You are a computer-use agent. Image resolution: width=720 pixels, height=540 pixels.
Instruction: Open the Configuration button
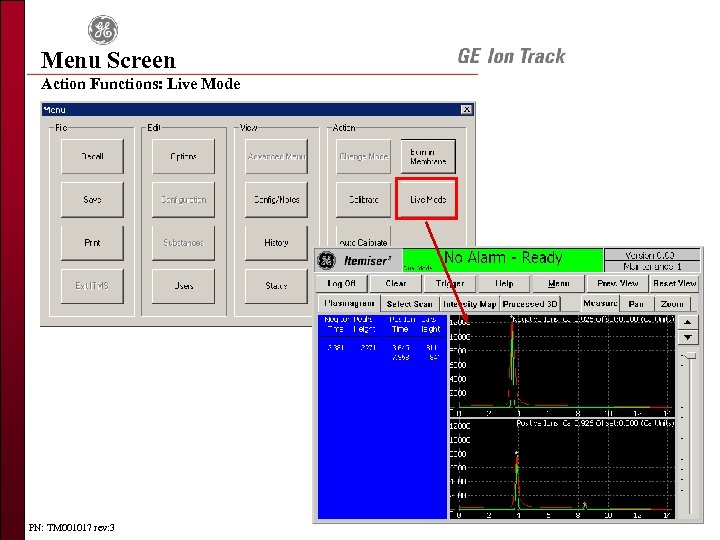tap(183, 200)
